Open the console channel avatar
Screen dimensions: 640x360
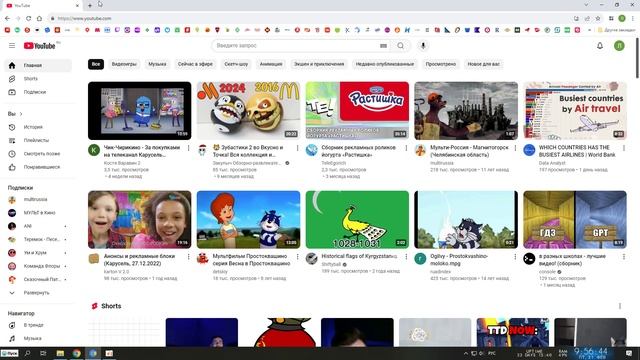coord(529,259)
